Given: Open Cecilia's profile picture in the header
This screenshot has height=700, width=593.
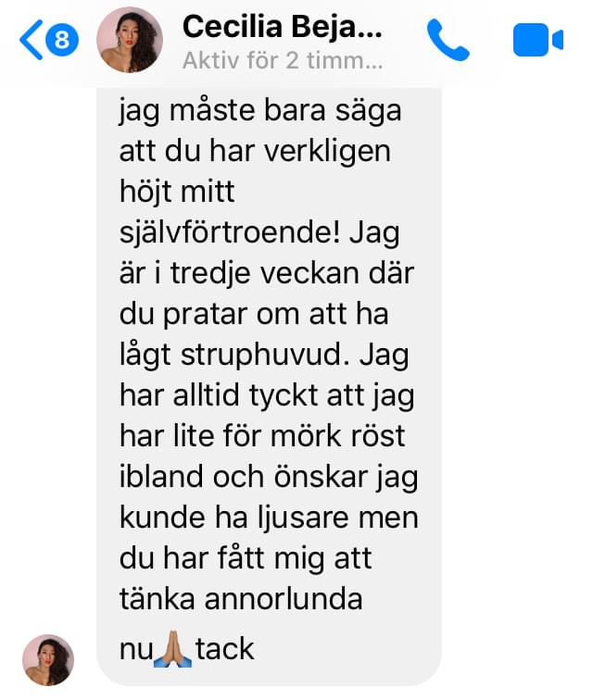Looking at the screenshot, I should (130, 40).
